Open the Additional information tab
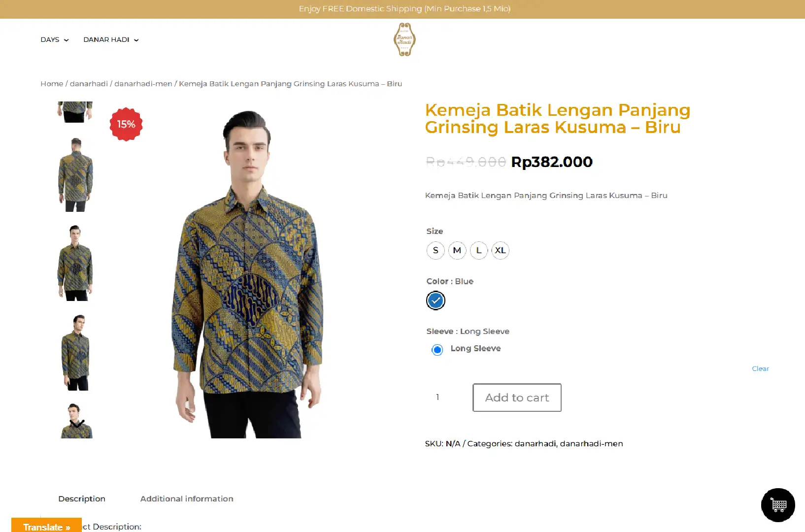The height and width of the screenshot is (532, 805). point(187,499)
